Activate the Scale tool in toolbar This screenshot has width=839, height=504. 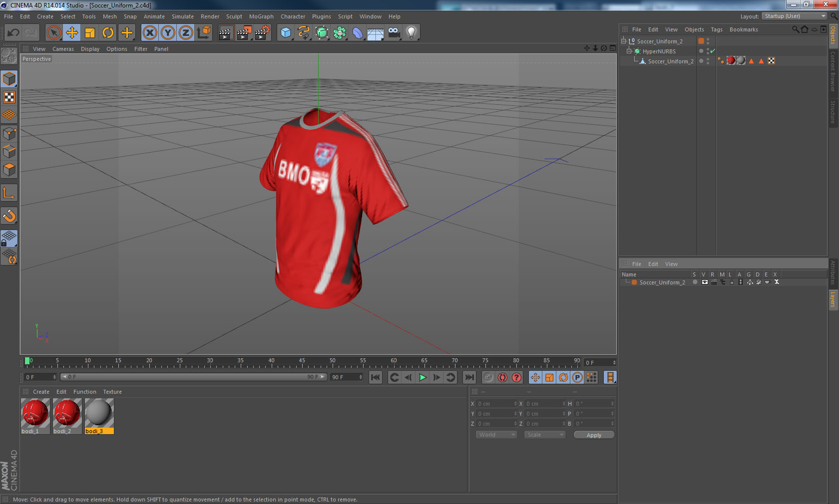[90, 33]
